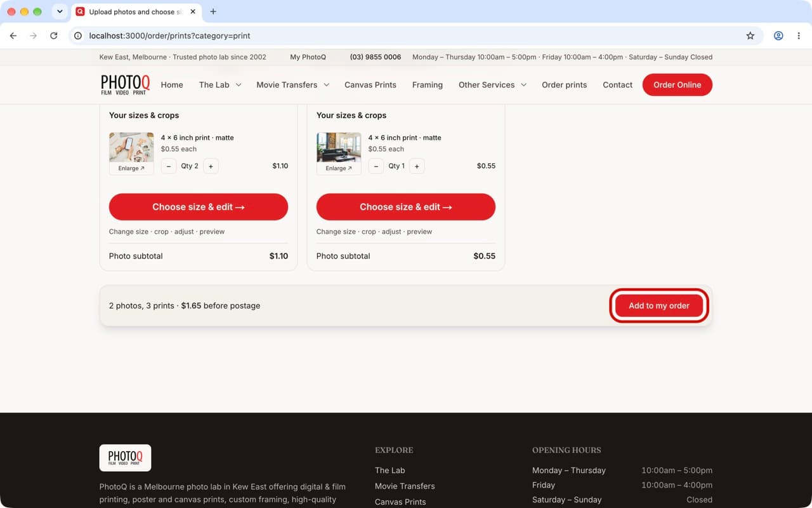Open the Order prints nav link

pyautogui.click(x=565, y=84)
